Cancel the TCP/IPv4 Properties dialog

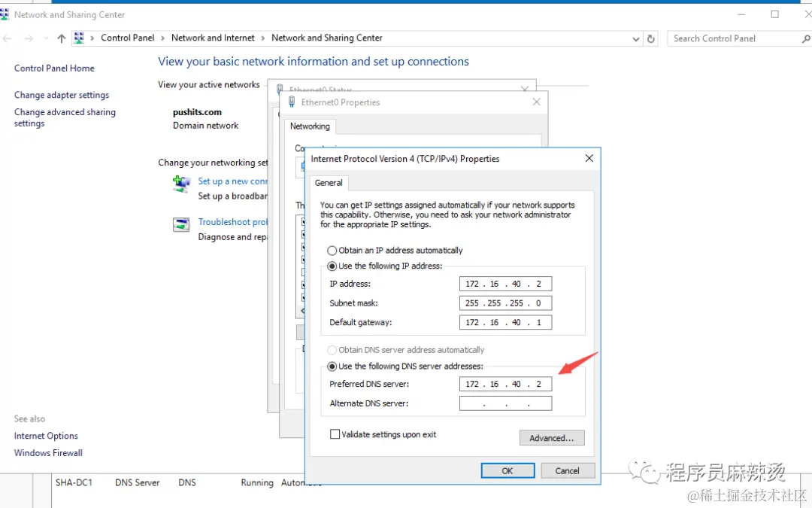click(568, 470)
